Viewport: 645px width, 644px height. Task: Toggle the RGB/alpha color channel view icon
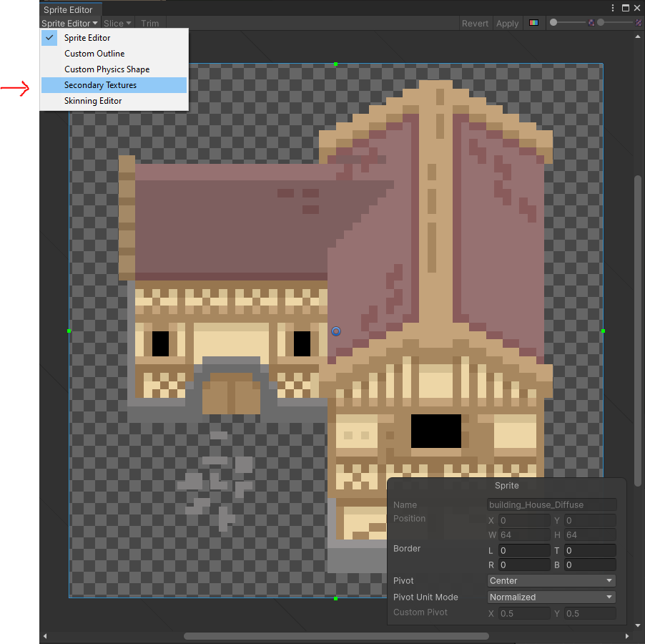coord(533,23)
